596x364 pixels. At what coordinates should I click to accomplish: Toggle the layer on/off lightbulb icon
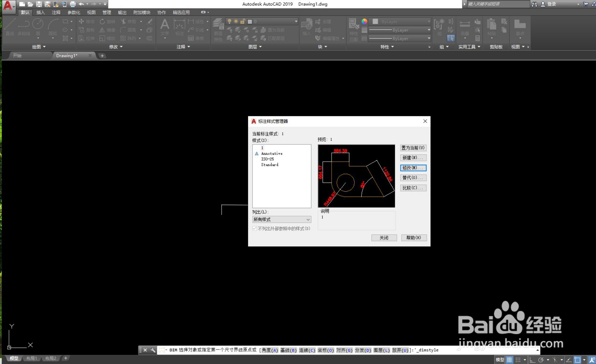[229, 22]
